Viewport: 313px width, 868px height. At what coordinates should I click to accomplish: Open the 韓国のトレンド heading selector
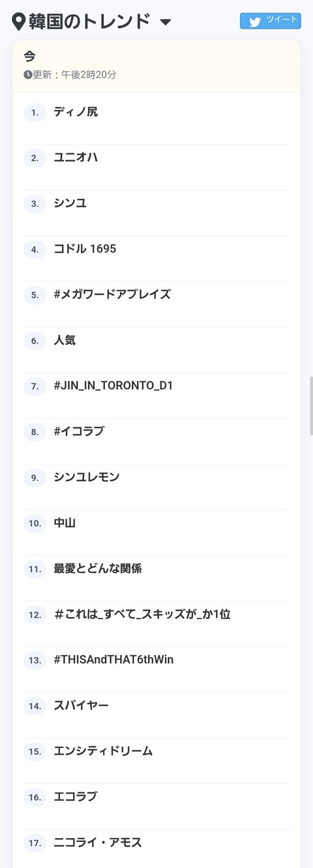89,22
